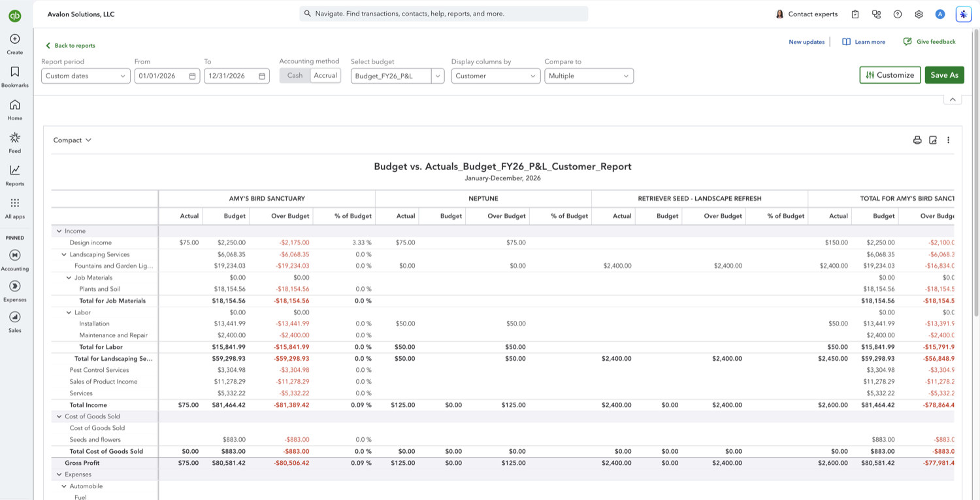Click the From date field

click(x=167, y=76)
